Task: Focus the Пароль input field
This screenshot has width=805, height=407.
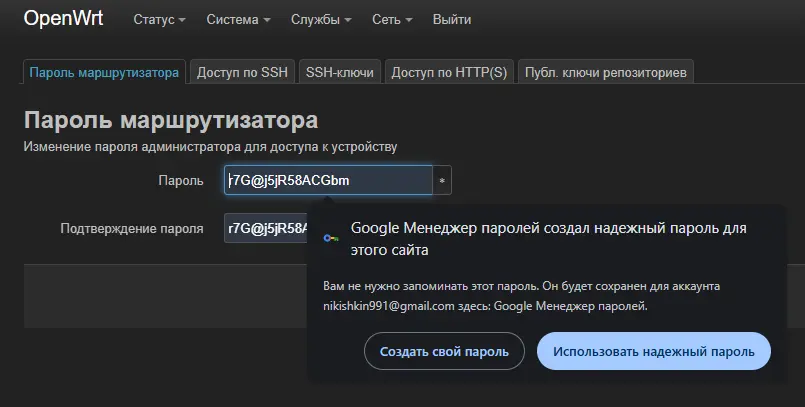Action: [328, 180]
